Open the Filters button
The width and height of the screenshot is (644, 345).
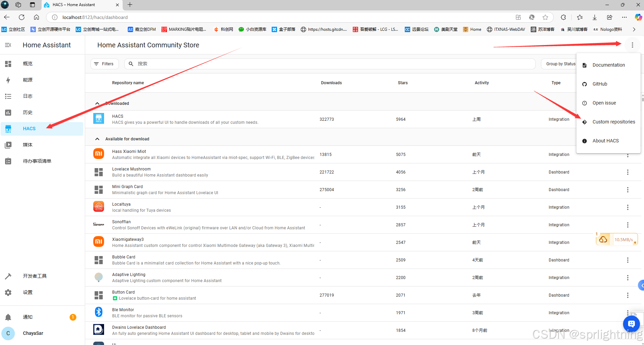click(104, 64)
